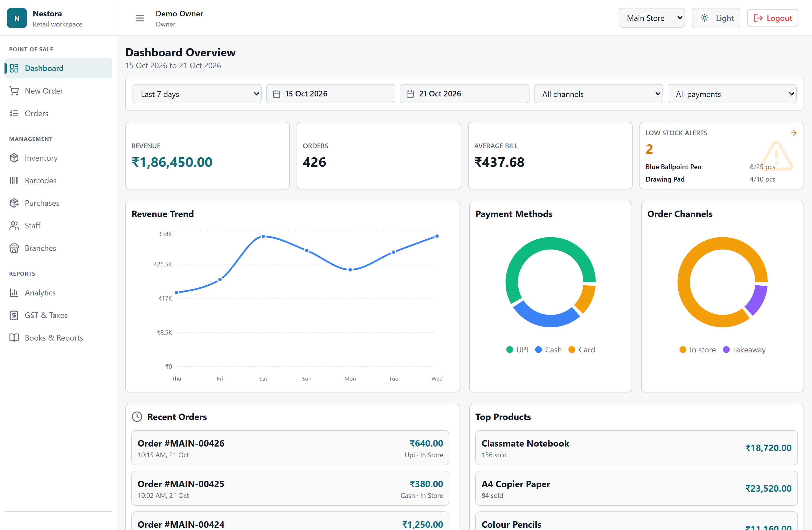Open Books & Reports page
The width and height of the screenshot is (812, 530).
[x=58, y=338]
